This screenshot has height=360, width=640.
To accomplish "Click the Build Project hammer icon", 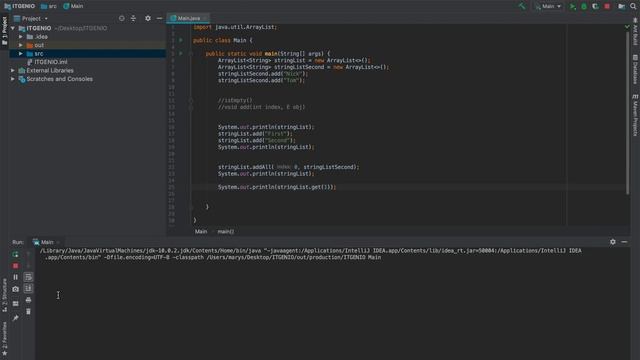I will (522, 6).
